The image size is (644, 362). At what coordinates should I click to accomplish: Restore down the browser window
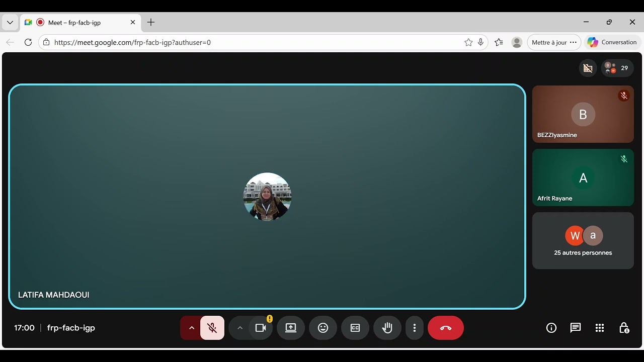click(609, 22)
